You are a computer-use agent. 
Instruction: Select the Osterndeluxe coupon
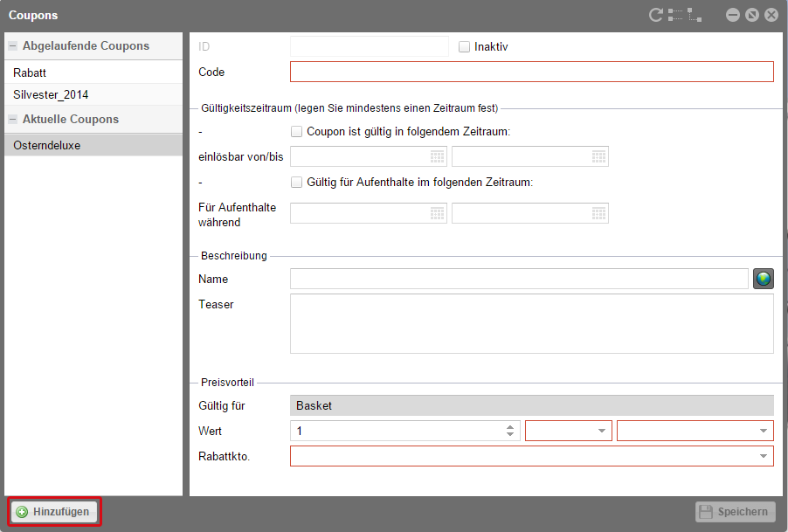[x=47, y=146]
